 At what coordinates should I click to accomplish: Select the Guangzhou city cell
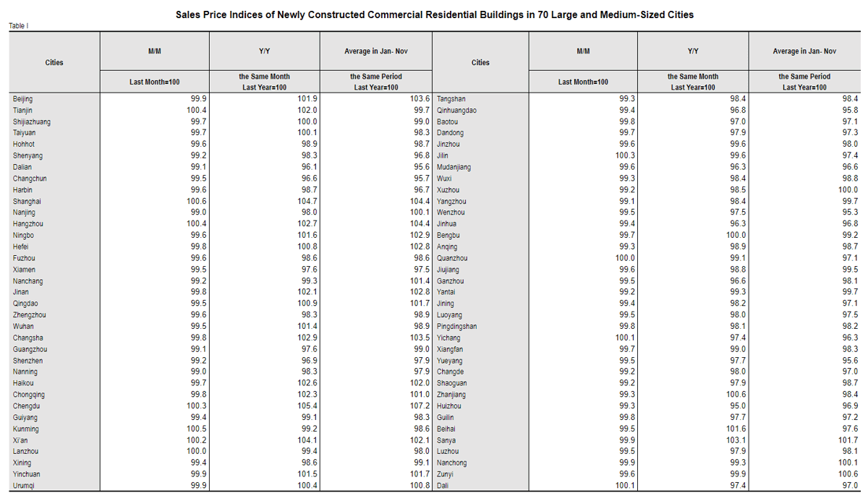click(x=28, y=349)
